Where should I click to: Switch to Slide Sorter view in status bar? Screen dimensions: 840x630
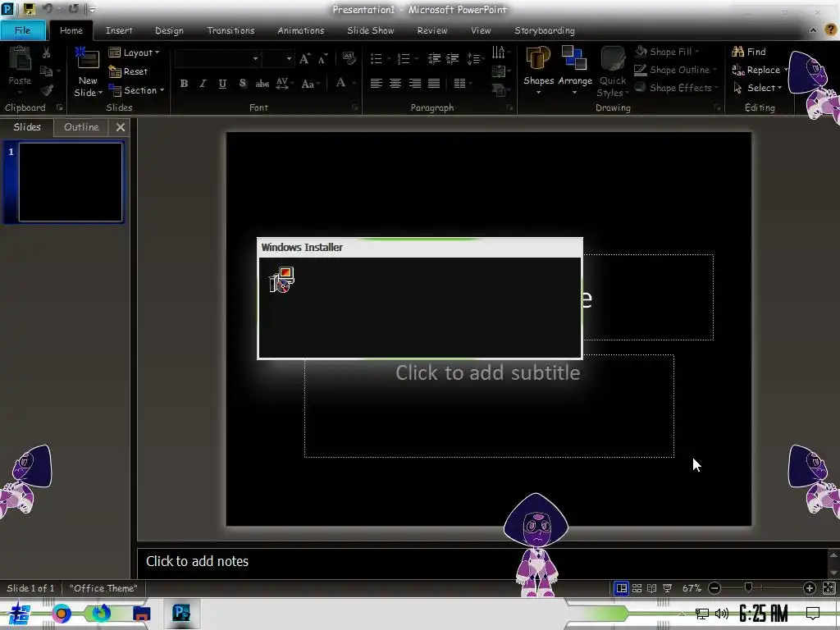pos(637,588)
